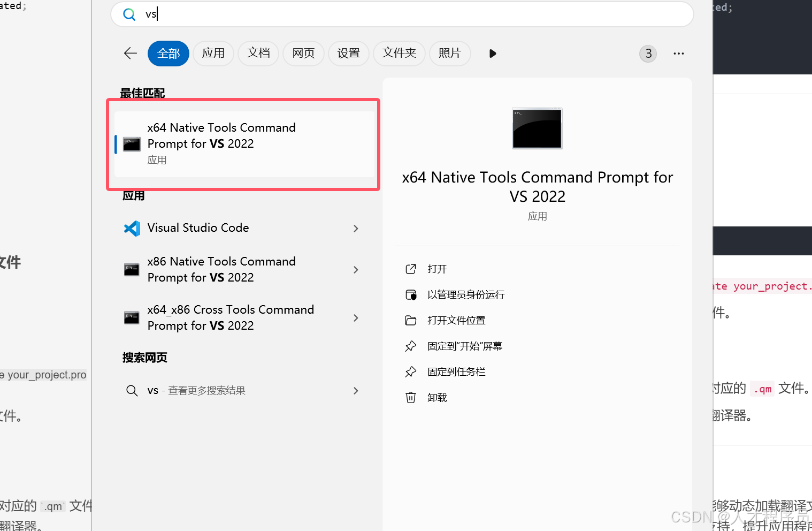
Task: Open the three-dot more options menu
Action: tap(679, 54)
